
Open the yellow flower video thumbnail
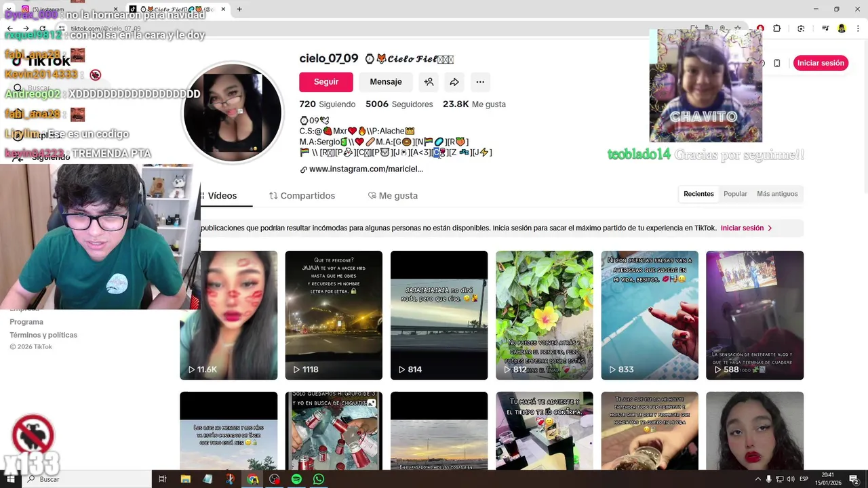544,315
